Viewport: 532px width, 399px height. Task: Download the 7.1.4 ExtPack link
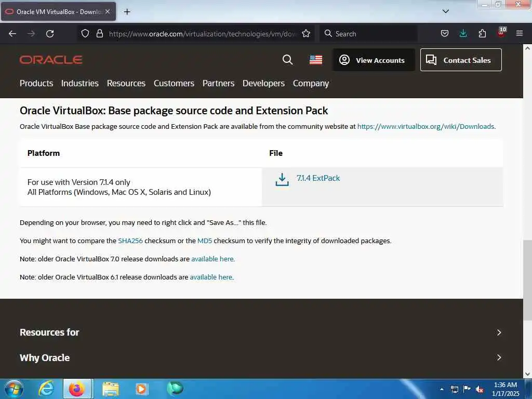[x=318, y=178]
